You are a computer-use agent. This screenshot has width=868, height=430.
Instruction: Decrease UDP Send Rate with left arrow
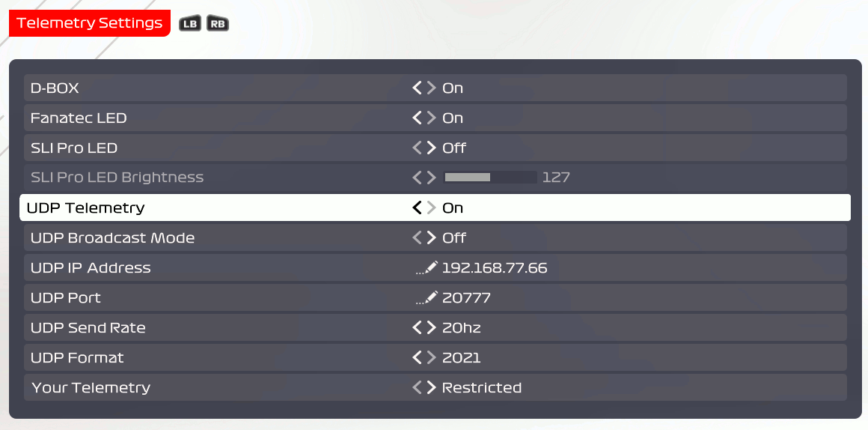tap(418, 327)
